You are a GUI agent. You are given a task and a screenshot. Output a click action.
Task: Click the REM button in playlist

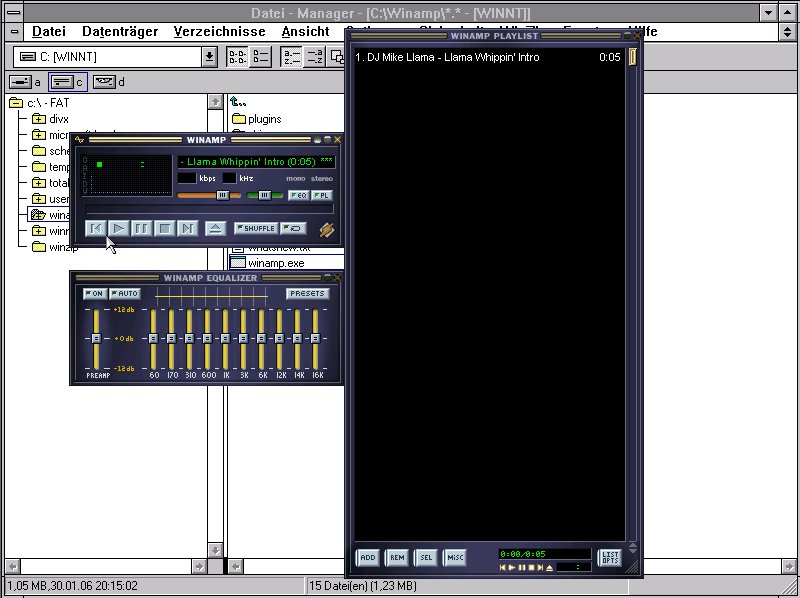(397, 557)
